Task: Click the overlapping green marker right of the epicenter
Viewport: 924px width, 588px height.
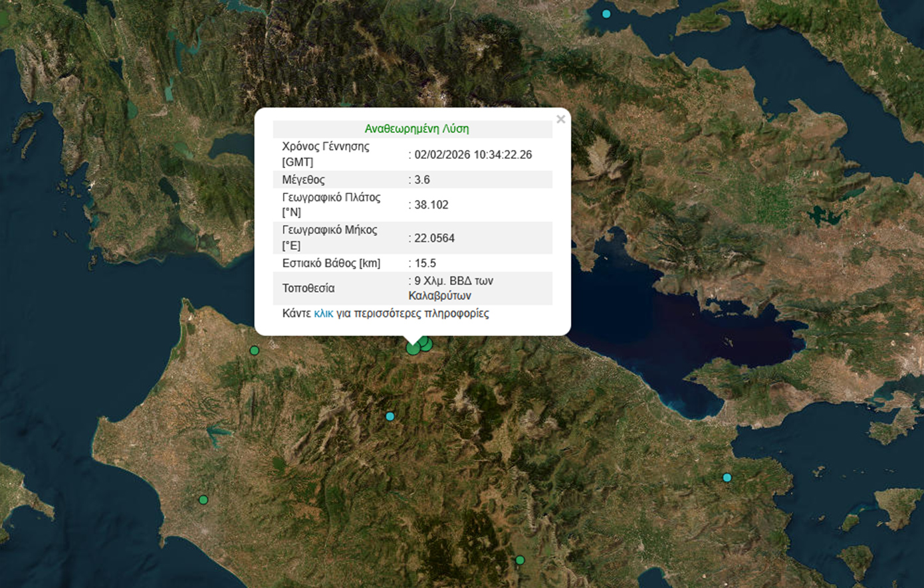Action: tap(427, 345)
